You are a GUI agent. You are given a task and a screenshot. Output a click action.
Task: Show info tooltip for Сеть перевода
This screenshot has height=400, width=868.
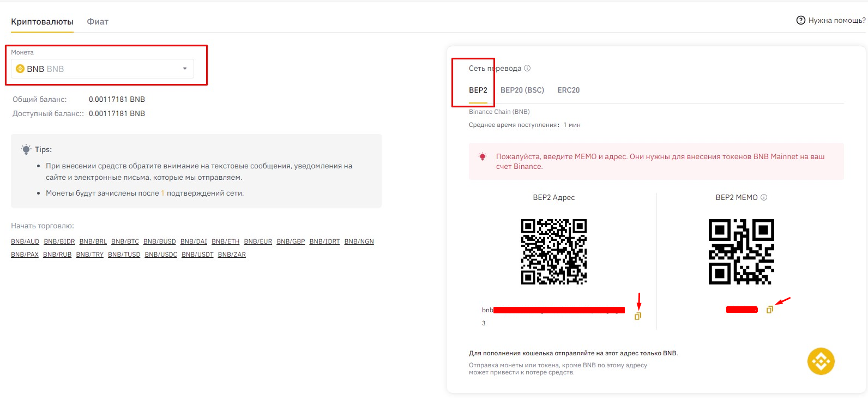[527, 68]
